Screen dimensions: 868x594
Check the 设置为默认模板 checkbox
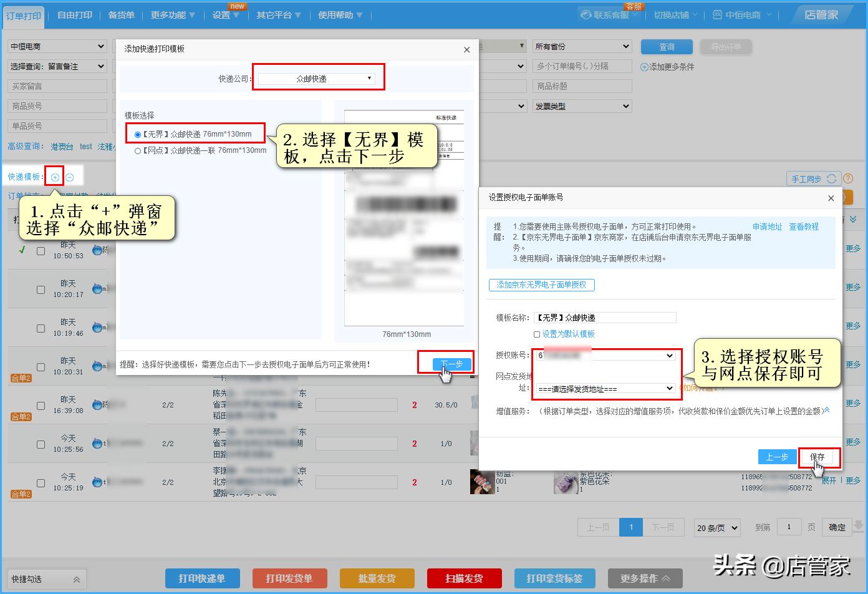pos(537,334)
